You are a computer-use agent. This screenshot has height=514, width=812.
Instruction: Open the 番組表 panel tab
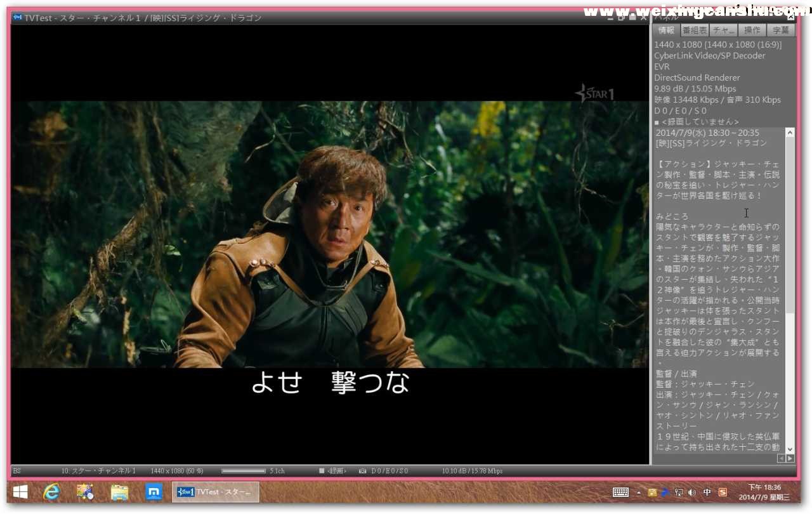pyautogui.click(x=695, y=30)
